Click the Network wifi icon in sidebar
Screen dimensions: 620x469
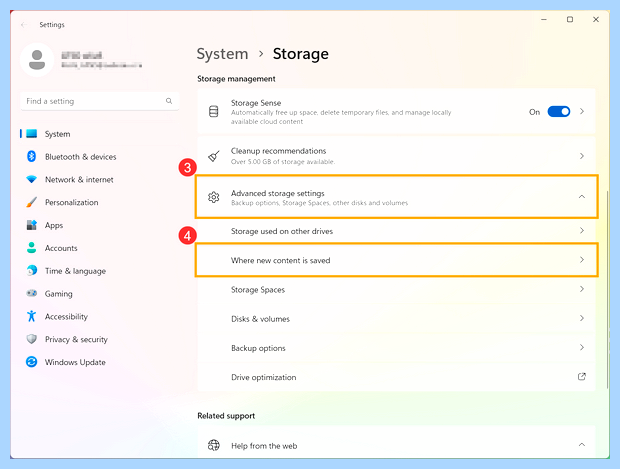click(x=31, y=179)
